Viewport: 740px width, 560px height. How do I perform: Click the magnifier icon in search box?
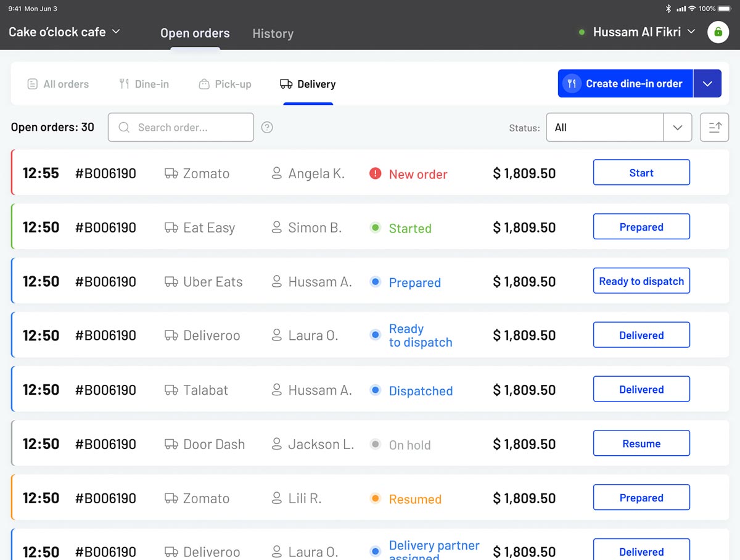(x=124, y=128)
